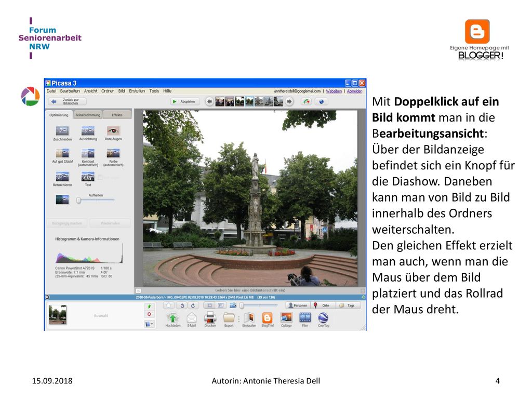This screenshot has height=399, width=532.
Task: Collapse panel with double-arrow on blue bar
Action: pyautogui.click(x=47, y=297)
